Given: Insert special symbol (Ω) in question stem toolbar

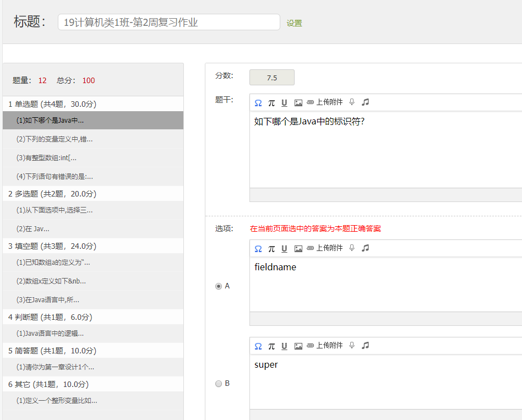Looking at the screenshot, I should pos(258,103).
